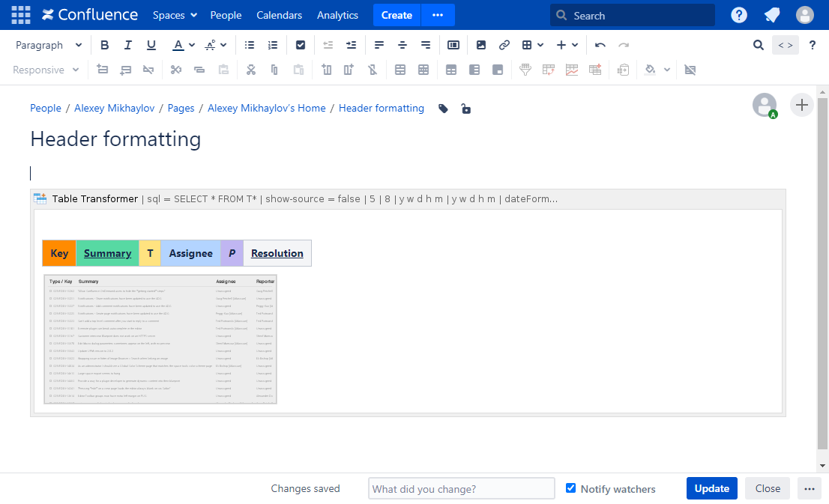This screenshot has height=504, width=829.
Task: Insert table row above
Action: click(103, 70)
